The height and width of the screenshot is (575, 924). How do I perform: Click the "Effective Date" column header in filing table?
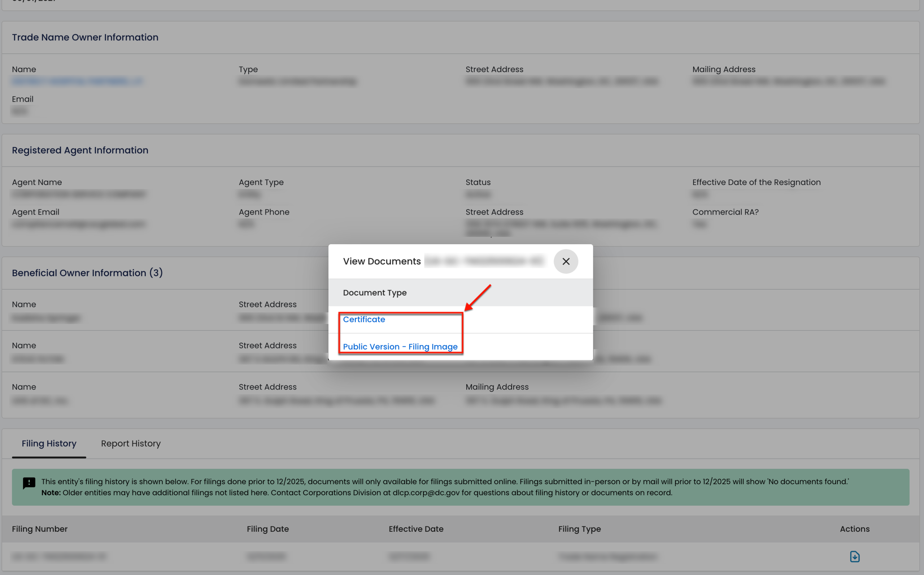pyautogui.click(x=416, y=529)
